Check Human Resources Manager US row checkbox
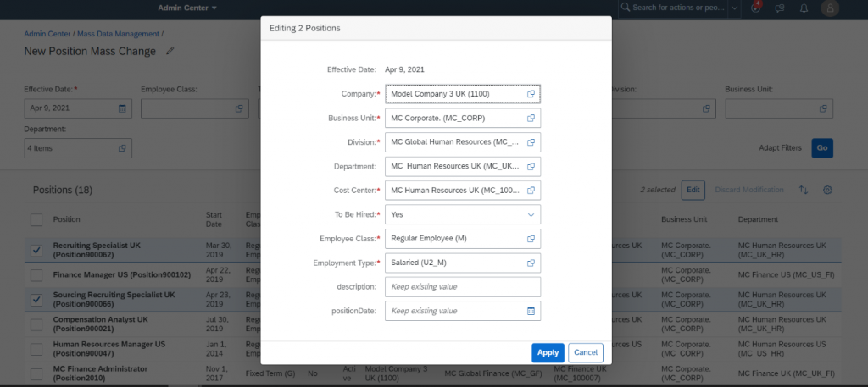868x387 pixels. [x=36, y=349]
